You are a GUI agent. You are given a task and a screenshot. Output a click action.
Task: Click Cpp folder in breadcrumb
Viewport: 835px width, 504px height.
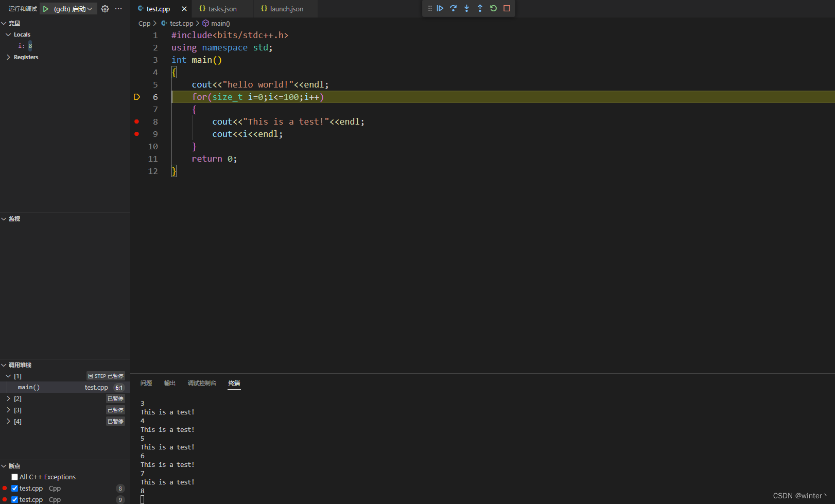point(144,23)
